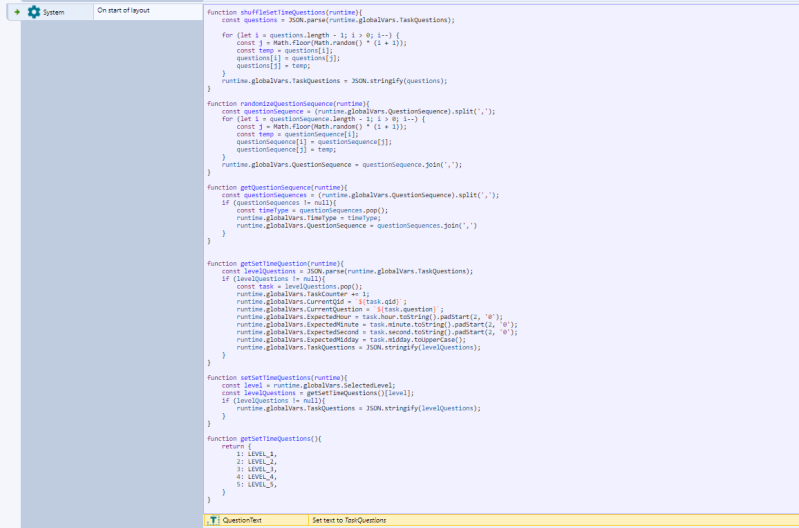Click the 'function getSetTimeQuestions(){' line

pos(264,438)
